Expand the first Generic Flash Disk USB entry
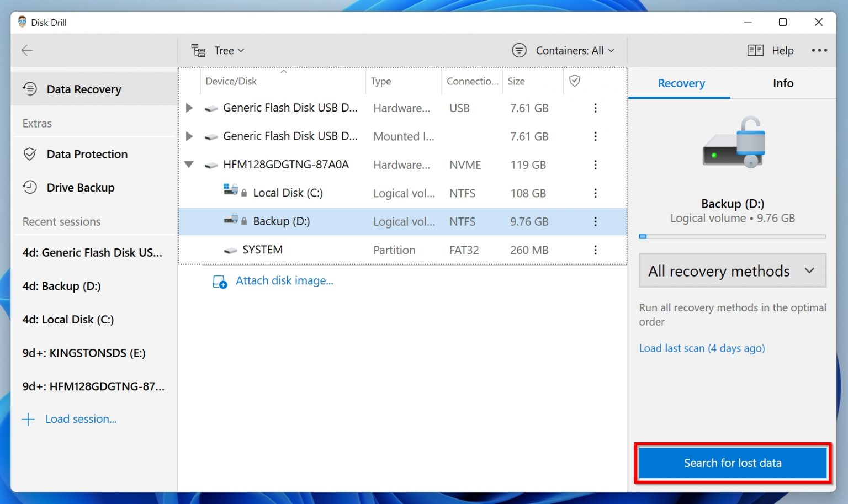 click(189, 108)
